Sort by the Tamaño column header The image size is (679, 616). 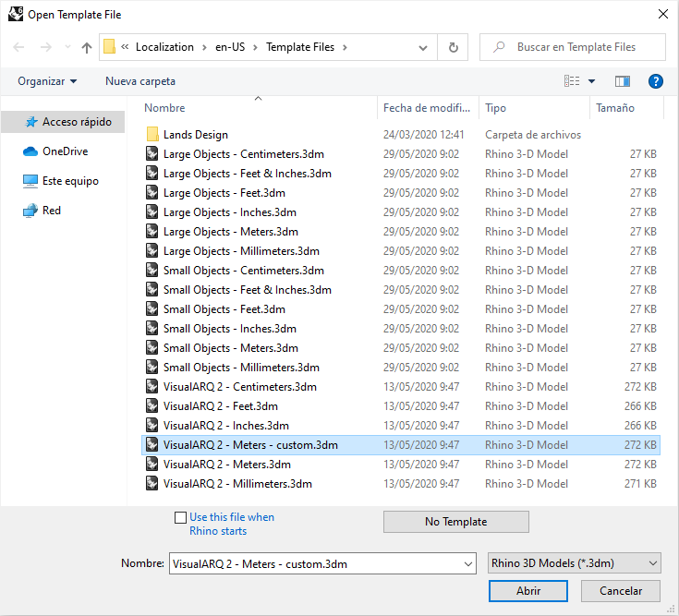pyautogui.click(x=615, y=108)
